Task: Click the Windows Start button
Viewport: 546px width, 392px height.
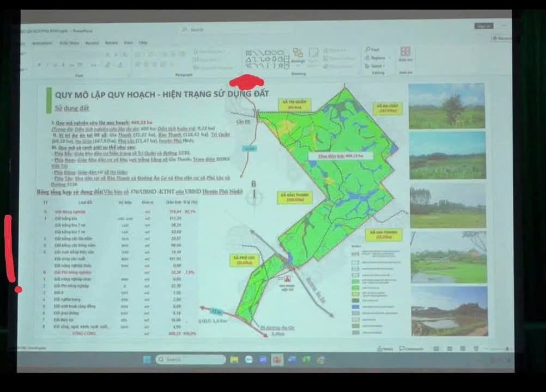Action: (147, 359)
